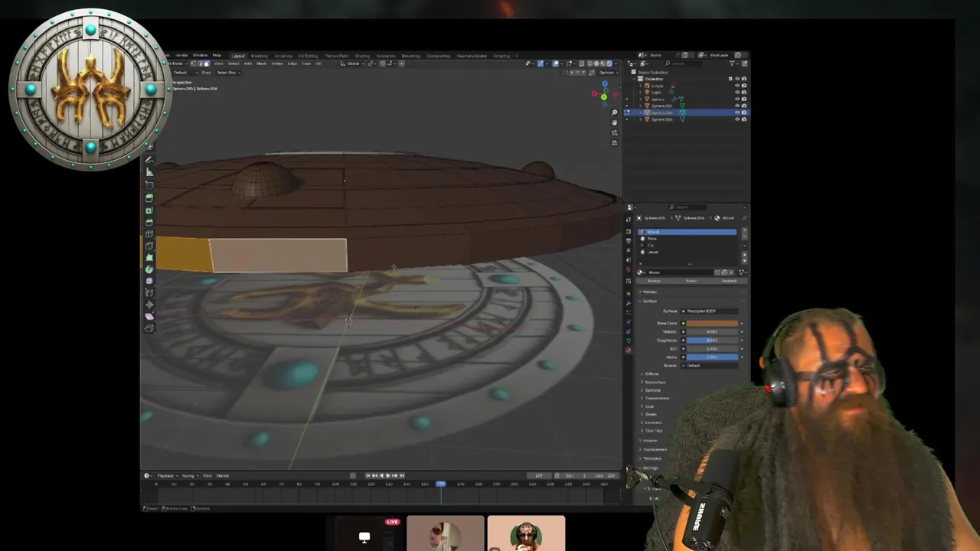Expand the Sphere.004 outliner row
The image size is (980, 551).
tap(641, 106)
